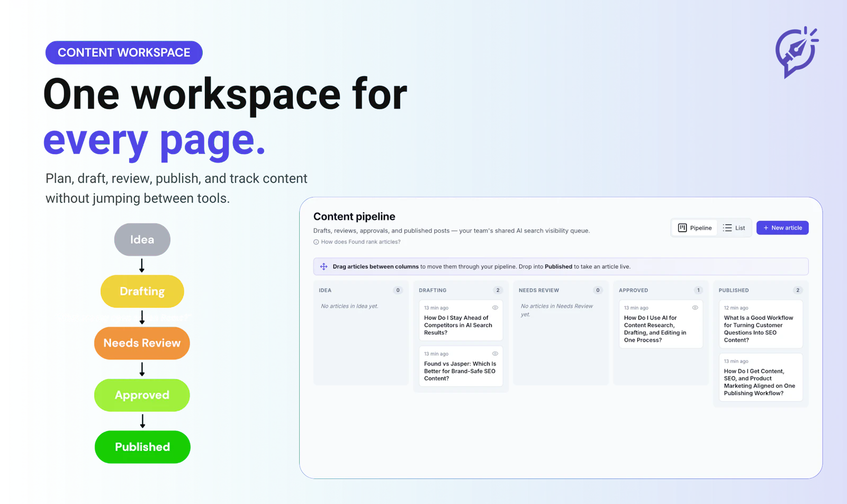Click the Idea column count badge 0

tap(398, 290)
